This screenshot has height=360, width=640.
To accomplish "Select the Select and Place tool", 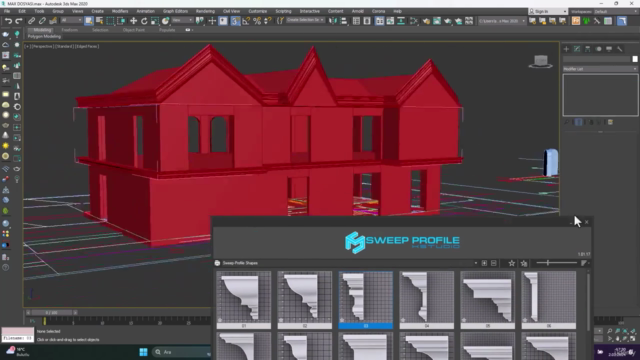I will pyautogui.click(x=165, y=21).
